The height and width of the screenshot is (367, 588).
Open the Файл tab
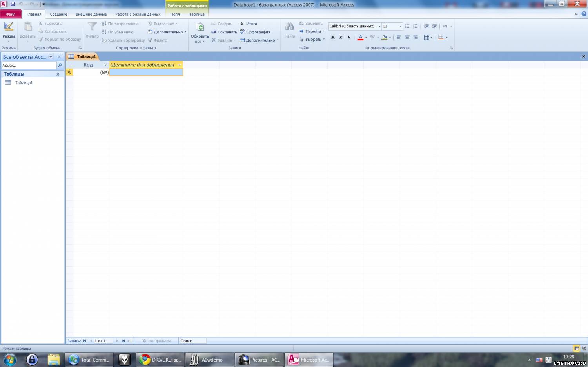point(11,14)
